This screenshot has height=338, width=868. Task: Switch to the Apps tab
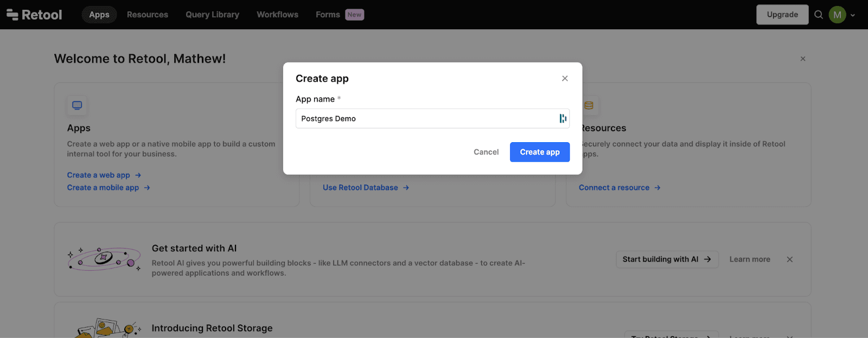tap(99, 15)
